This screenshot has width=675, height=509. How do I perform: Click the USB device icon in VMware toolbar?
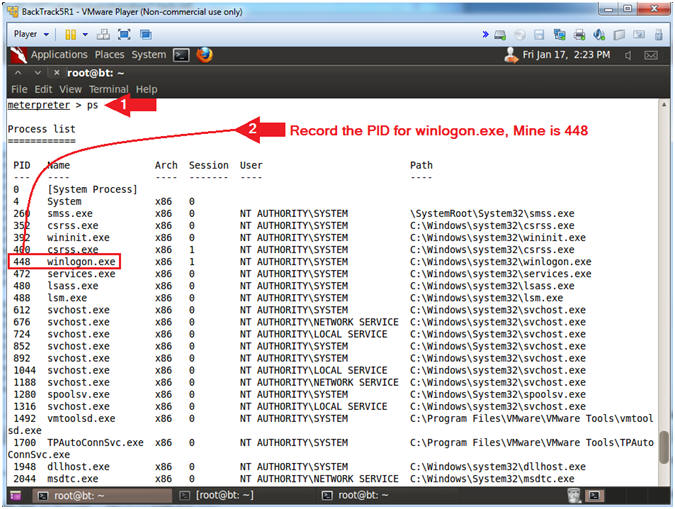pos(658,34)
